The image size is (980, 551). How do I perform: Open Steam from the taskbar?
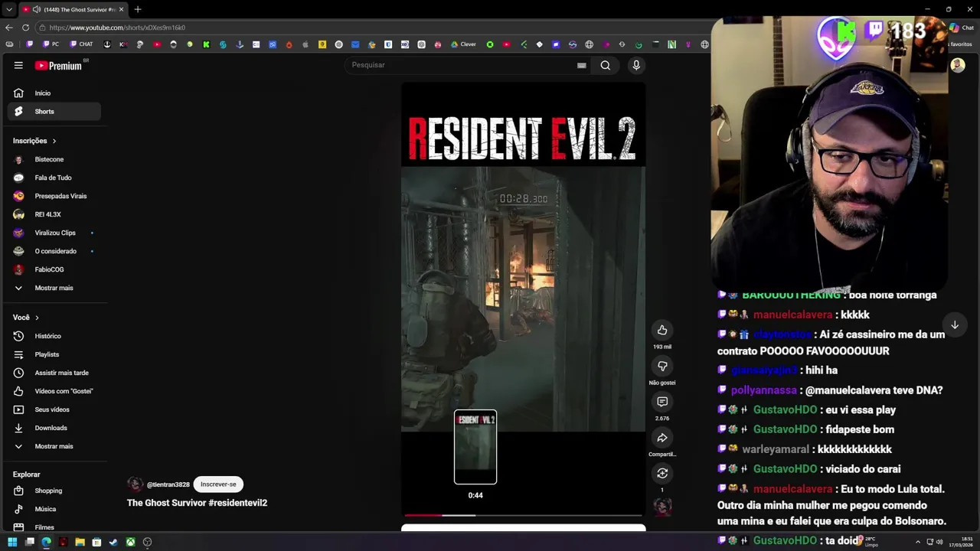113,542
